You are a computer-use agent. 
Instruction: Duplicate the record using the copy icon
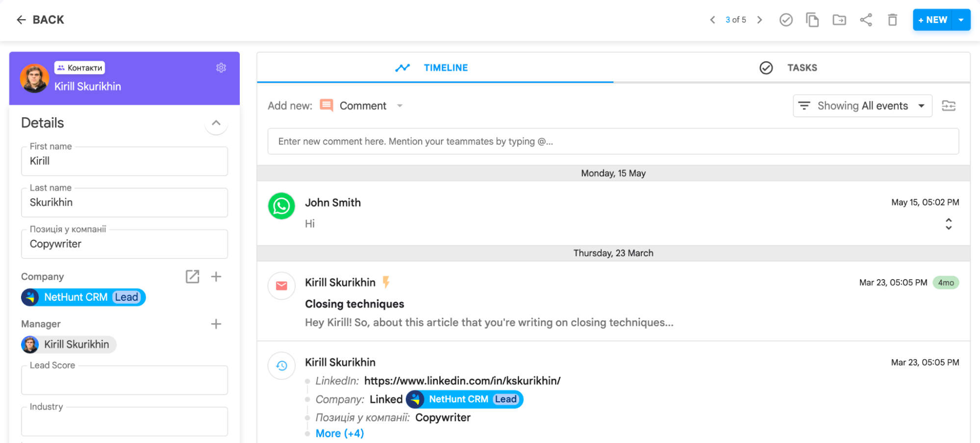(x=812, y=20)
